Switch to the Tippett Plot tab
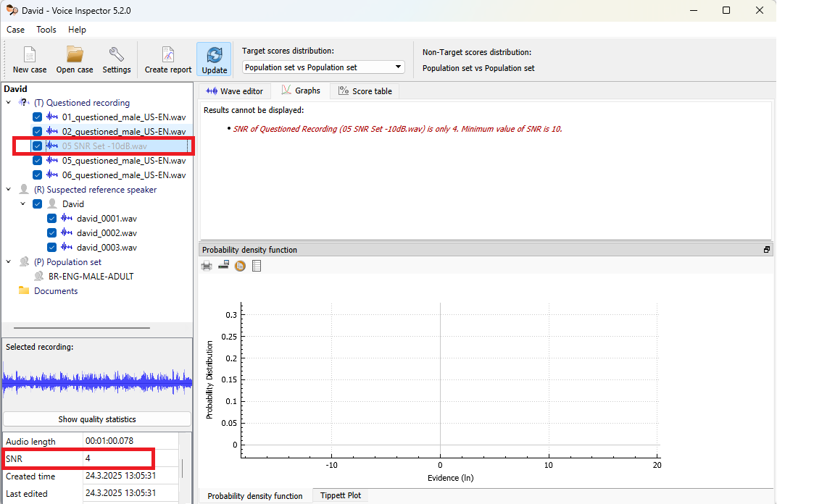 point(341,495)
